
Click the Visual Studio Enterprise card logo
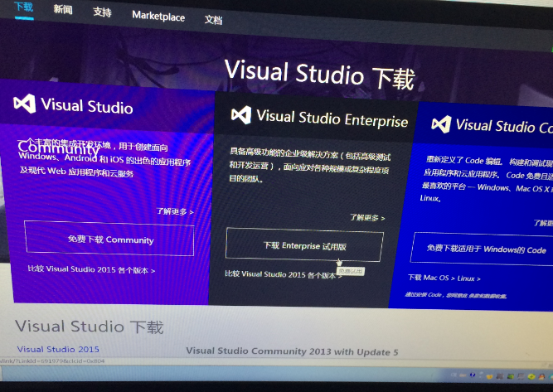click(x=241, y=115)
